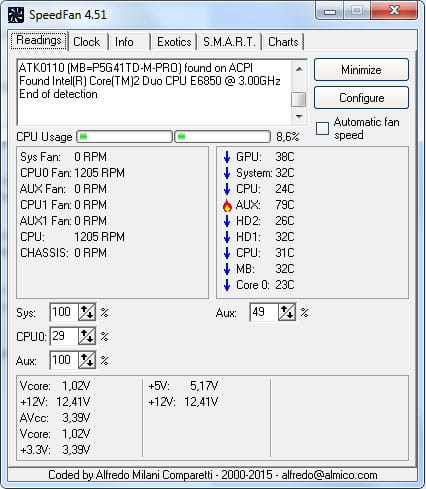Viewport: 426px width, 489px height.
Task: Click the Minimize button in SpeedFan panel
Action: click(x=361, y=70)
